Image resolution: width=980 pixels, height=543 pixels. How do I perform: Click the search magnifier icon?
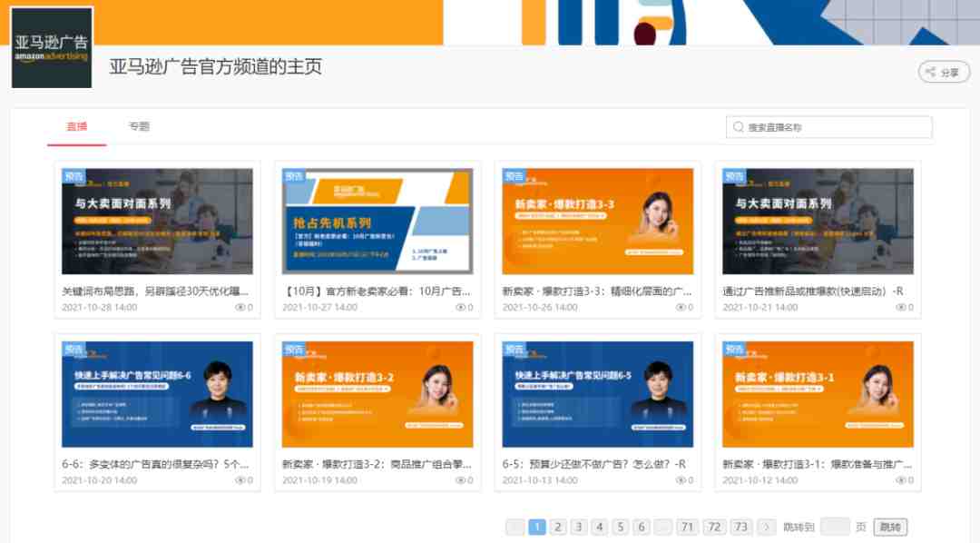738,127
